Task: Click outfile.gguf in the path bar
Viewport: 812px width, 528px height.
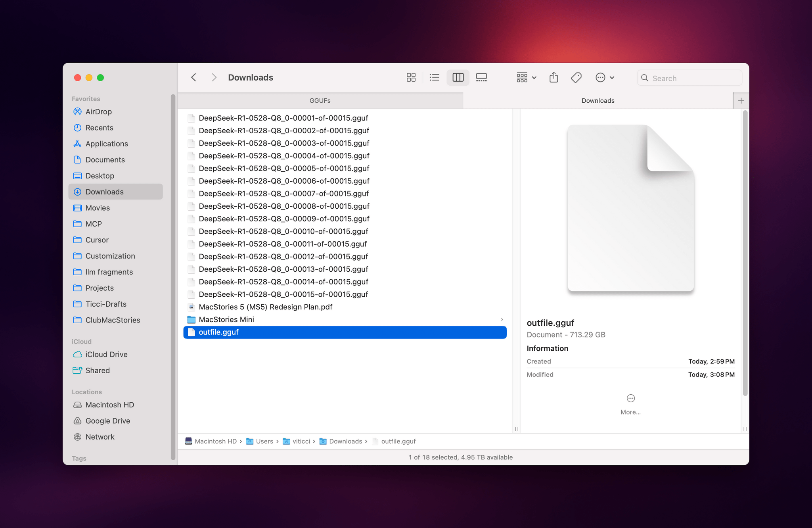Action: (x=394, y=441)
